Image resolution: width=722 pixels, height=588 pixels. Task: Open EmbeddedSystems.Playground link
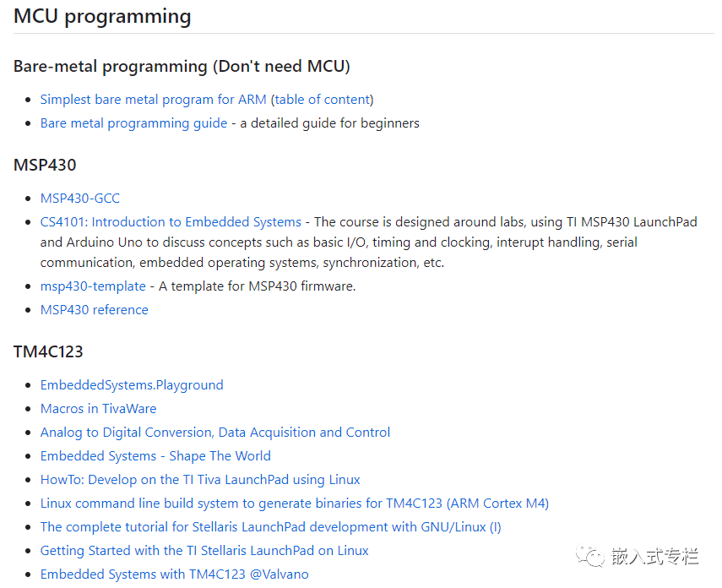(132, 385)
